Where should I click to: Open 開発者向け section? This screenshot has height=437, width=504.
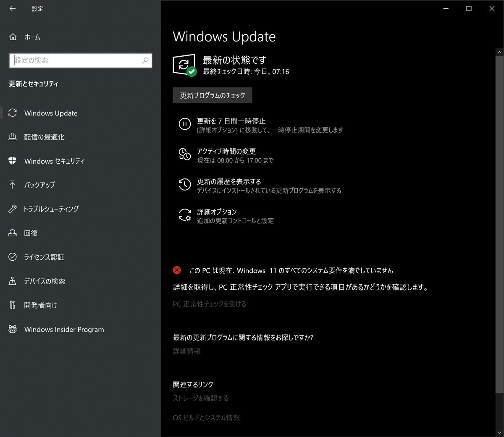coord(41,305)
